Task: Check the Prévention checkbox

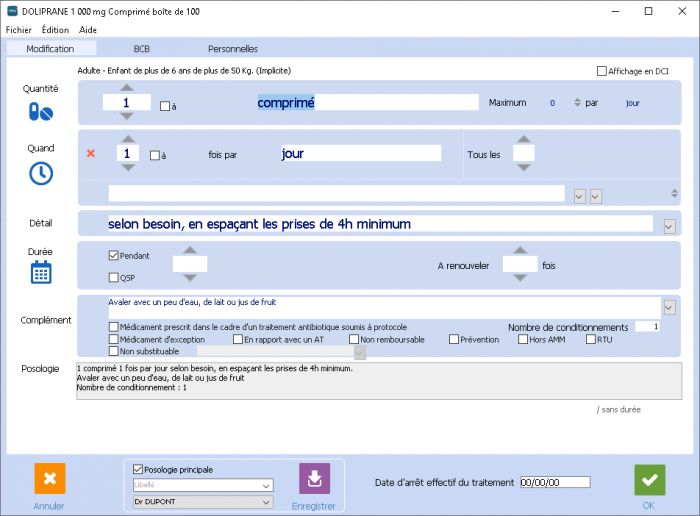Action: coord(454,339)
